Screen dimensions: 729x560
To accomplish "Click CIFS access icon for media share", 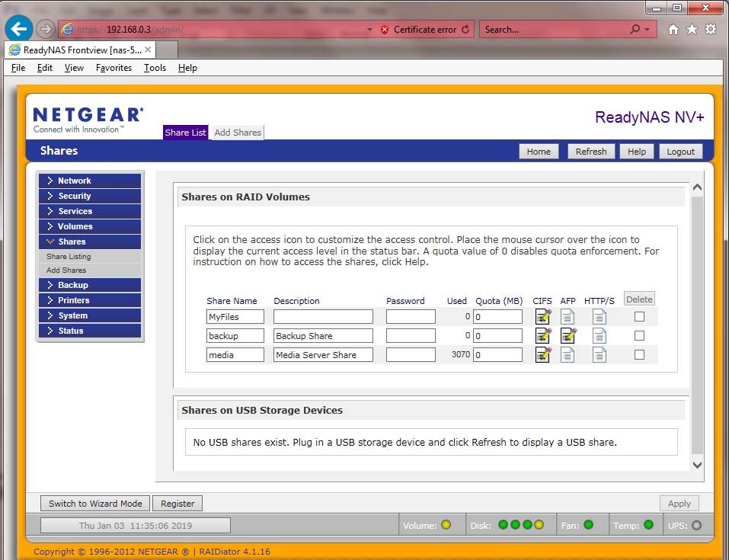I will click(542, 354).
